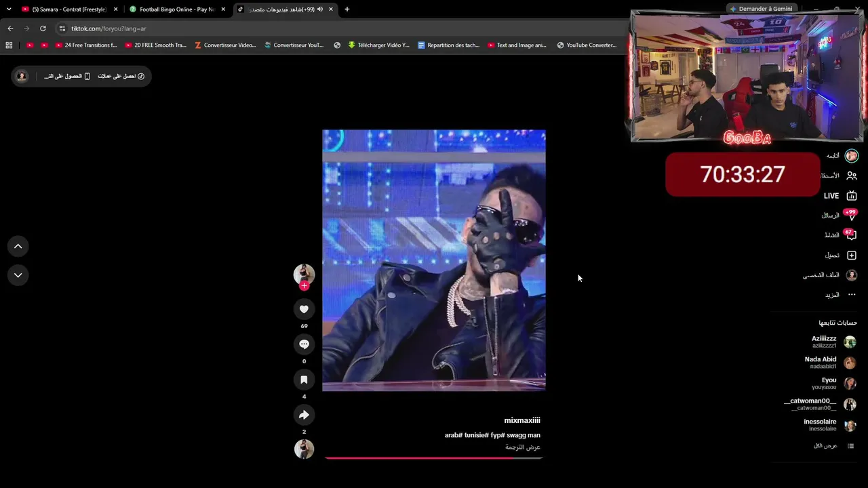Open activity notifications with 67 badge
The image size is (868, 488).
[840, 235]
